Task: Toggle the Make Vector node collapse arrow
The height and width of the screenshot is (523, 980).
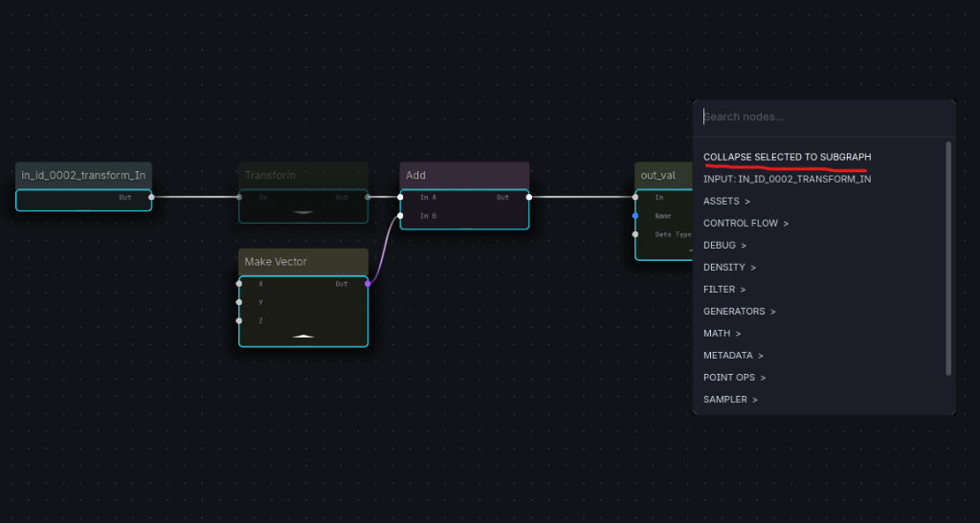Action: 303,337
